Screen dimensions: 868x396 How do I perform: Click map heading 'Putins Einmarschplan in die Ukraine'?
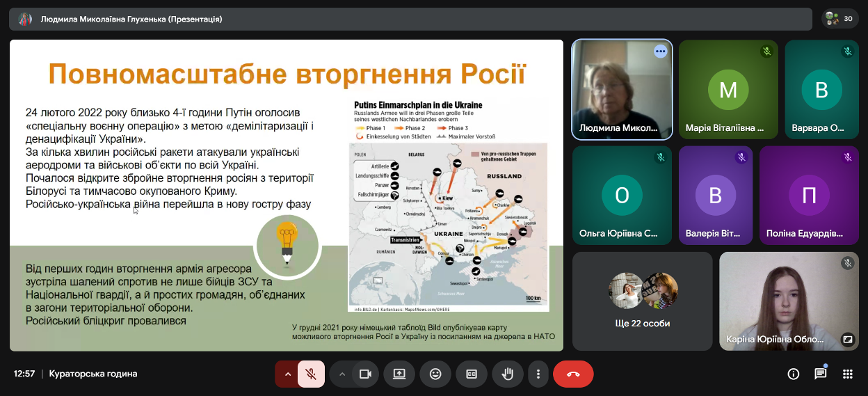click(x=418, y=105)
